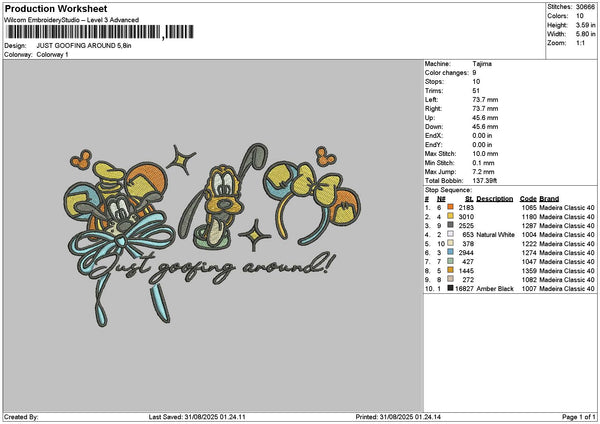Click the 'Brand' column header
This screenshot has width=600, height=424.
(x=549, y=199)
